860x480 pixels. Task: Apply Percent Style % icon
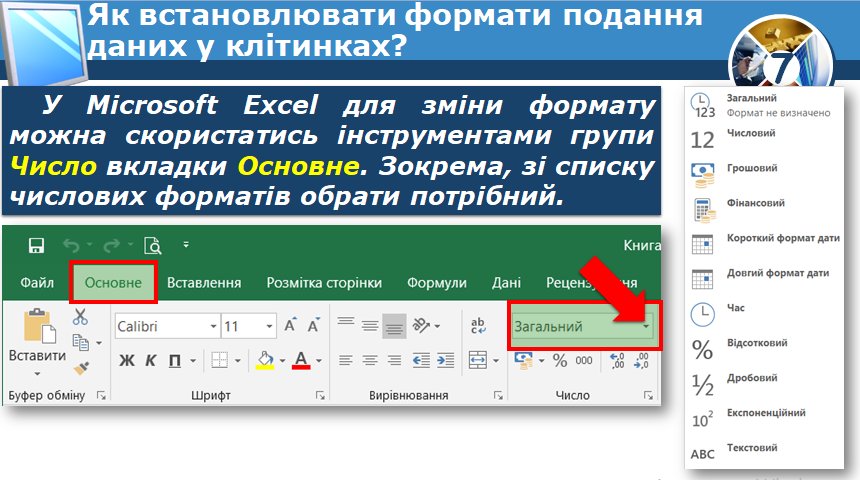[560, 360]
